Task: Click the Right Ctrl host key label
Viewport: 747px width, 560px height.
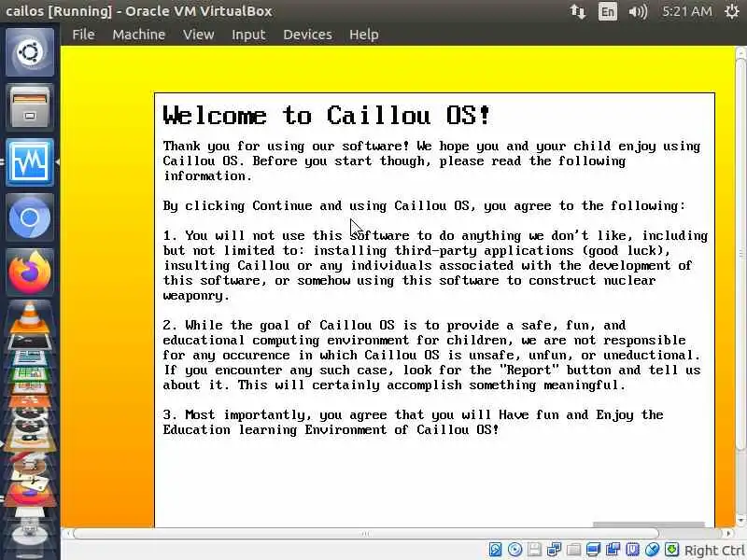Action: [714, 550]
